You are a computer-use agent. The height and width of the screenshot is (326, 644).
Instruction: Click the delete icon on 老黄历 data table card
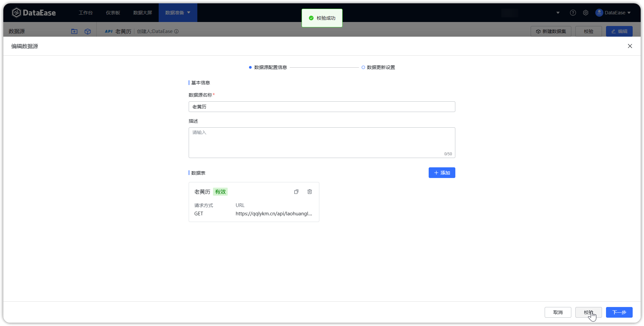pyautogui.click(x=309, y=192)
